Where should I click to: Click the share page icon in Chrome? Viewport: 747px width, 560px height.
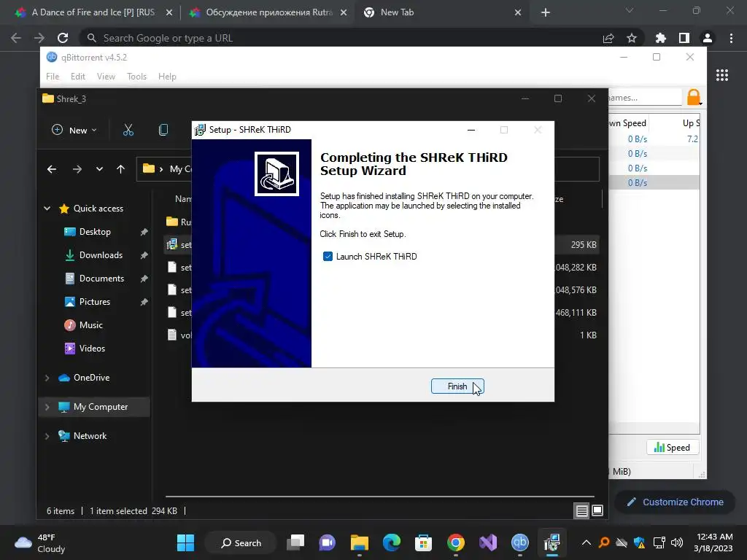[x=608, y=38]
